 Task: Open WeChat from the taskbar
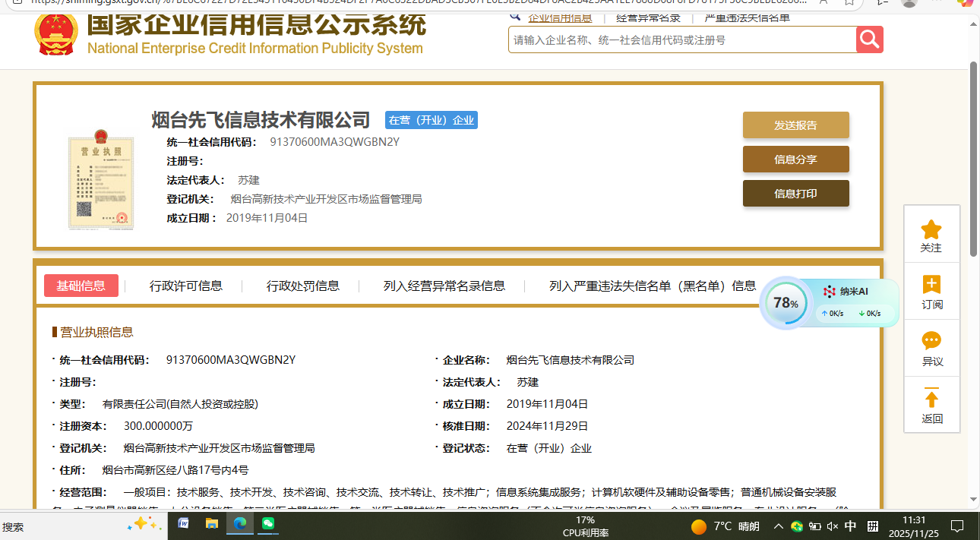pyautogui.click(x=267, y=524)
